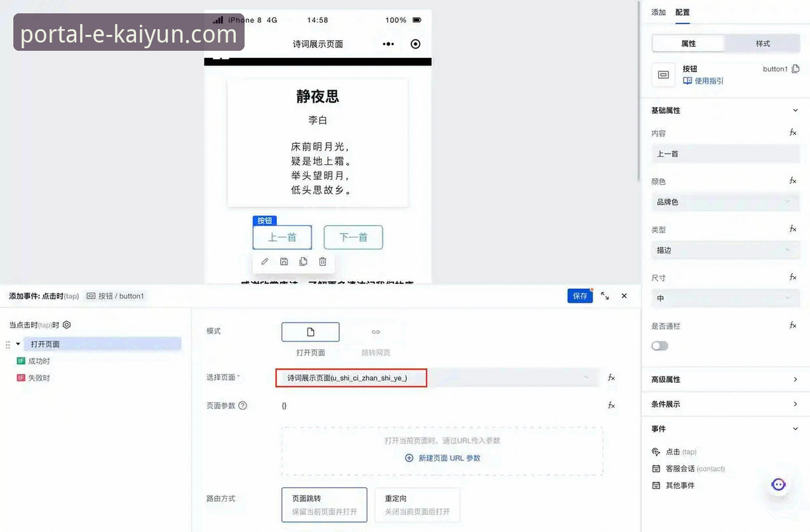
Task: Click the drag handle beside 打开页面
Action: (x=8, y=344)
